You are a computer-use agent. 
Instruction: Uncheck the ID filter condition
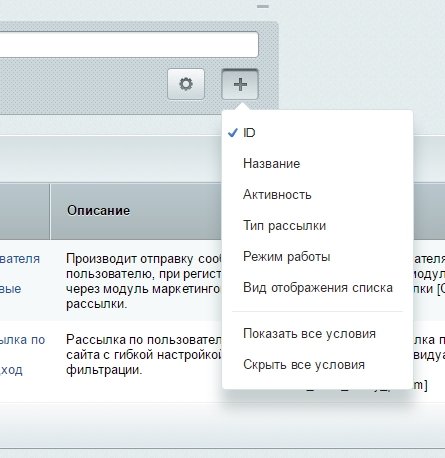[x=317, y=133]
